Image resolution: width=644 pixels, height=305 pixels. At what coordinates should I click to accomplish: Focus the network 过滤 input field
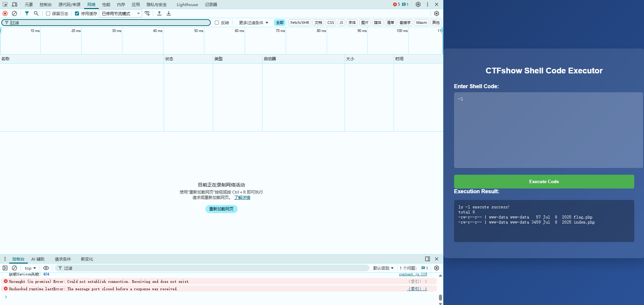(x=106, y=23)
